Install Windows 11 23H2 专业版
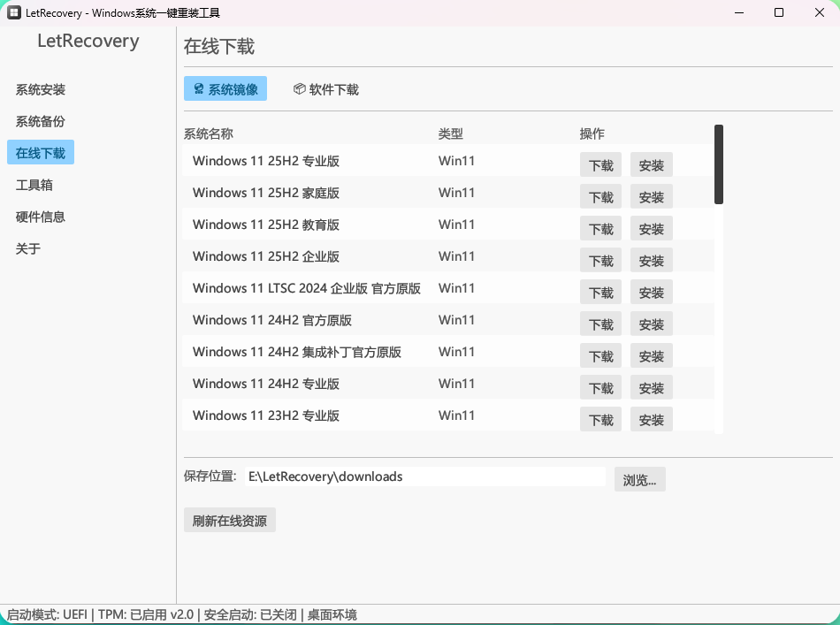The image size is (840, 625). click(651, 419)
